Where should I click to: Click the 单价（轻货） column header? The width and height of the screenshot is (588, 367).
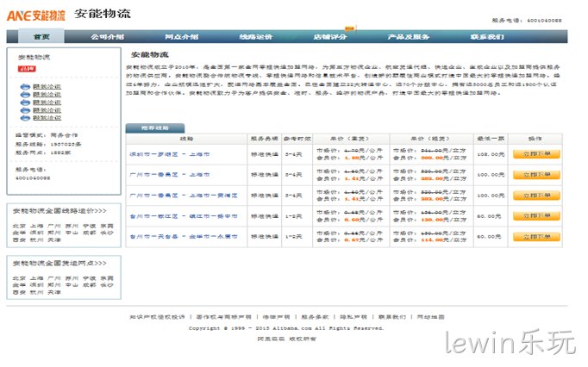(x=431, y=139)
